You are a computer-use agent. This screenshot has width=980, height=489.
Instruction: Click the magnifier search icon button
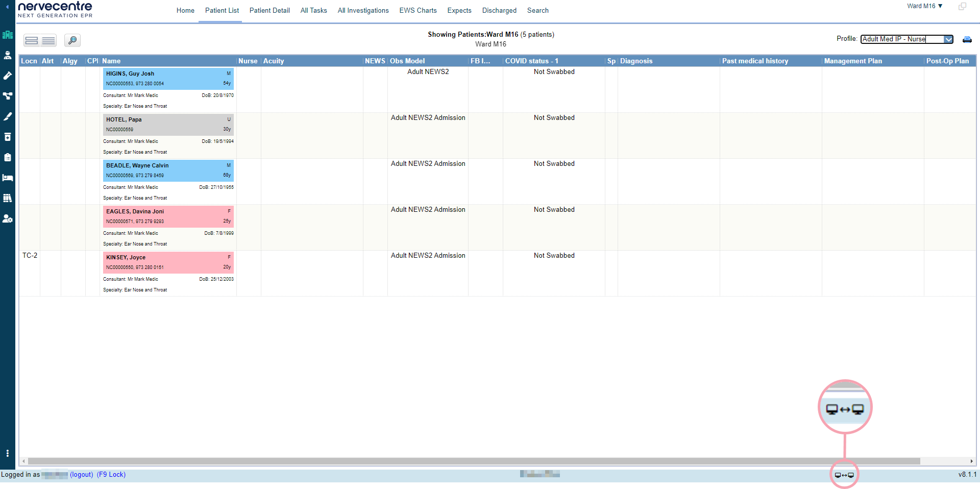tap(72, 40)
